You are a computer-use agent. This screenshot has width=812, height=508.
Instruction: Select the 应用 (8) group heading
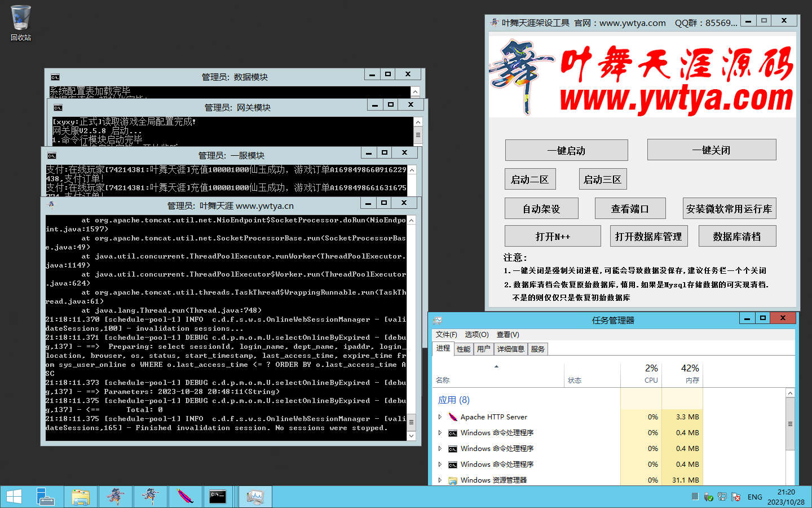click(454, 400)
